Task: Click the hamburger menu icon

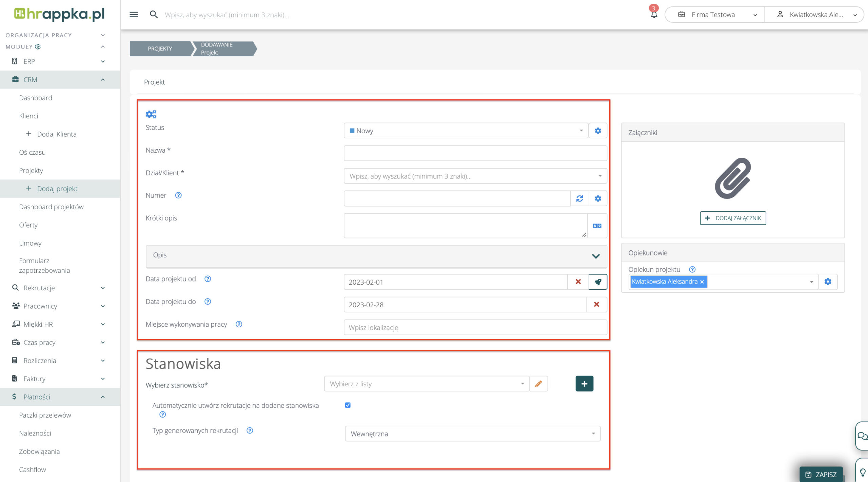Action: point(134,15)
